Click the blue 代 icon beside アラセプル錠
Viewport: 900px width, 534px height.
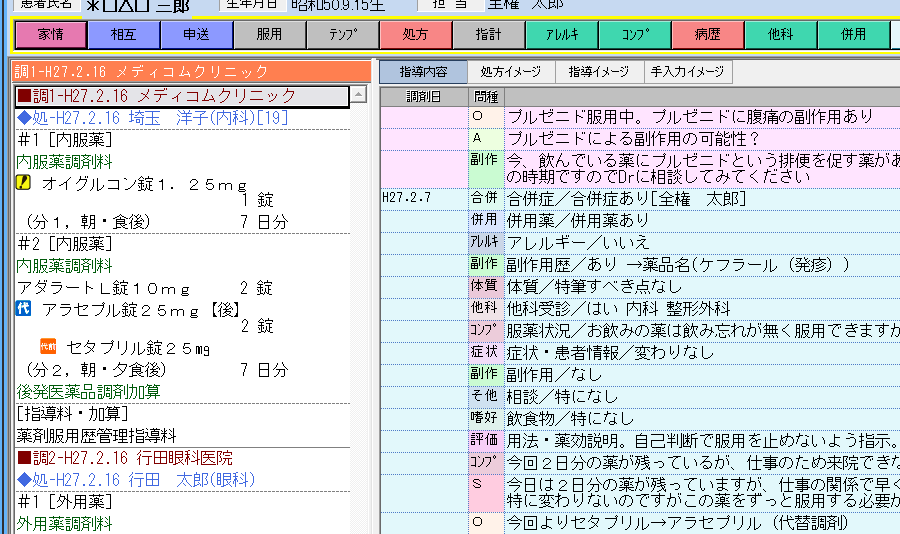pyautogui.click(x=23, y=309)
